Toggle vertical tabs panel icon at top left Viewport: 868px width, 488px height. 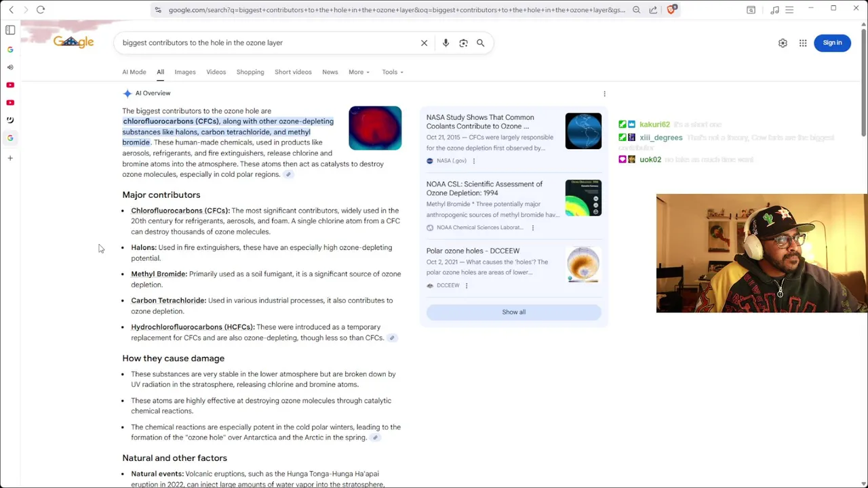point(10,30)
